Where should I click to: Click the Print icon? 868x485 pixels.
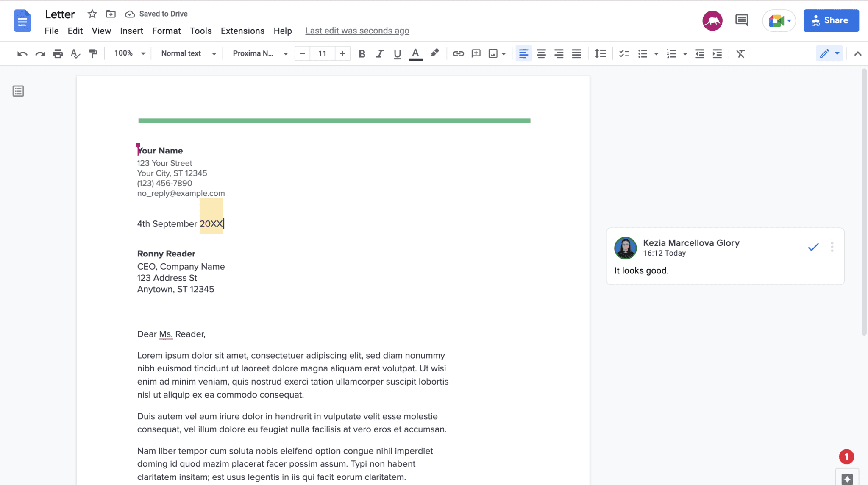coord(58,53)
